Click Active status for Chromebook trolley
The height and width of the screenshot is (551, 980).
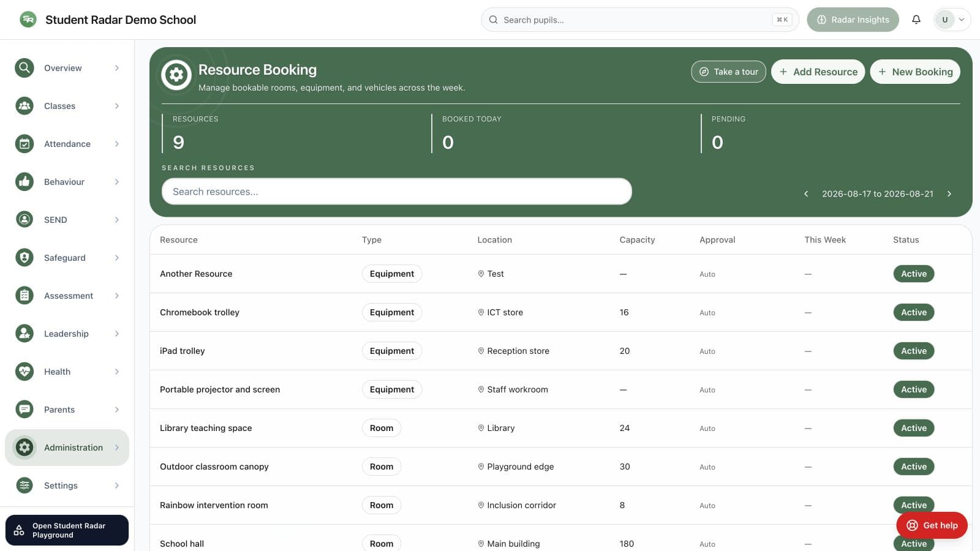(914, 312)
